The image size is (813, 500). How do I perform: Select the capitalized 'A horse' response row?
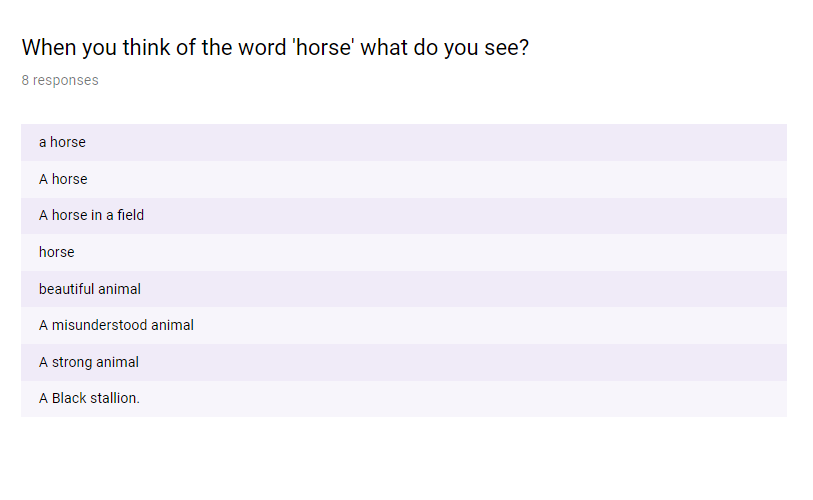63,179
